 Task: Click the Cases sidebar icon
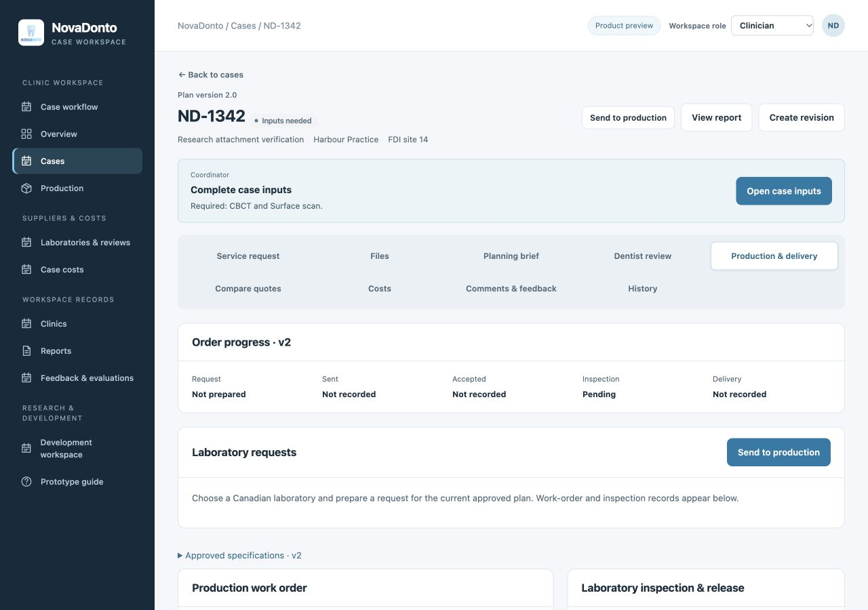tap(26, 161)
